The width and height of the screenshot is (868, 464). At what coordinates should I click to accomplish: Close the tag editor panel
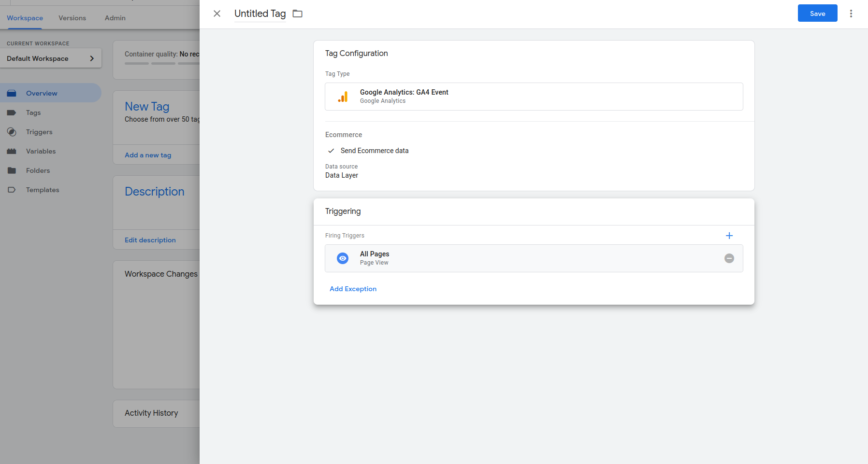coord(217,14)
